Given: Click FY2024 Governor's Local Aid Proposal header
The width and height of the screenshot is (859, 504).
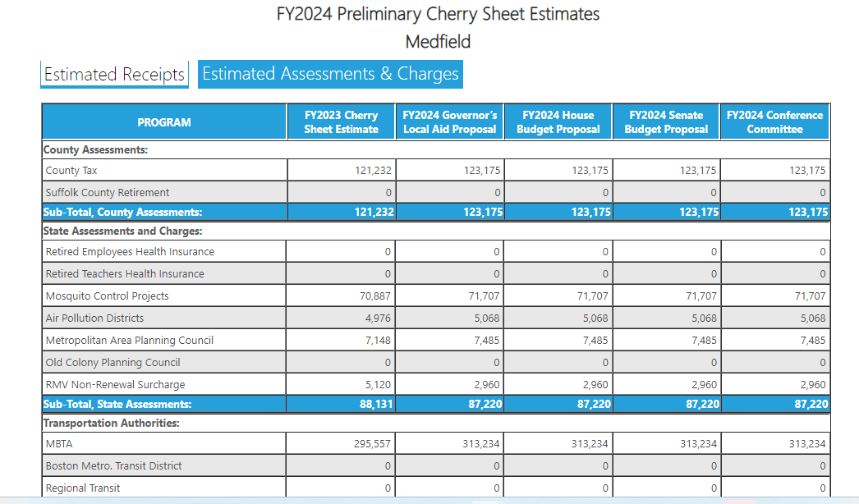Looking at the screenshot, I should point(450,122).
